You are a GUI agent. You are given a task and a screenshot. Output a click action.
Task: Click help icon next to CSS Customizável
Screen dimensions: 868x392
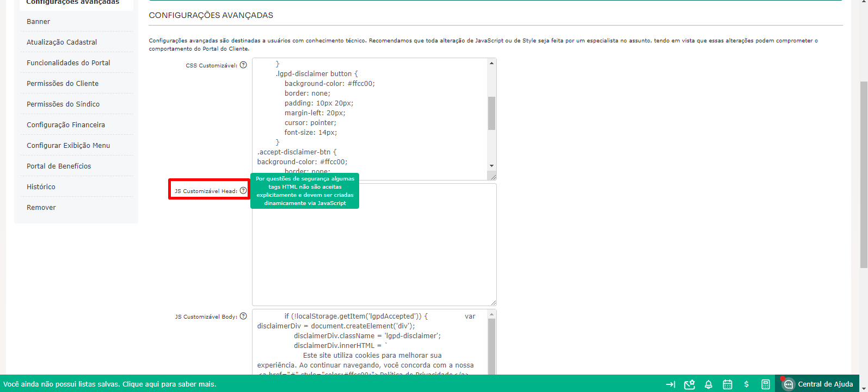(243, 65)
